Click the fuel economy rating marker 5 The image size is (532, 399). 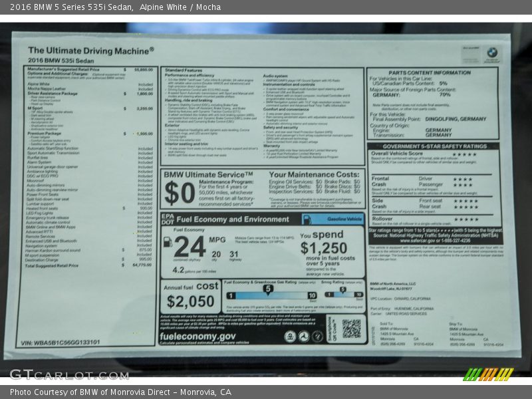click(268, 289)
